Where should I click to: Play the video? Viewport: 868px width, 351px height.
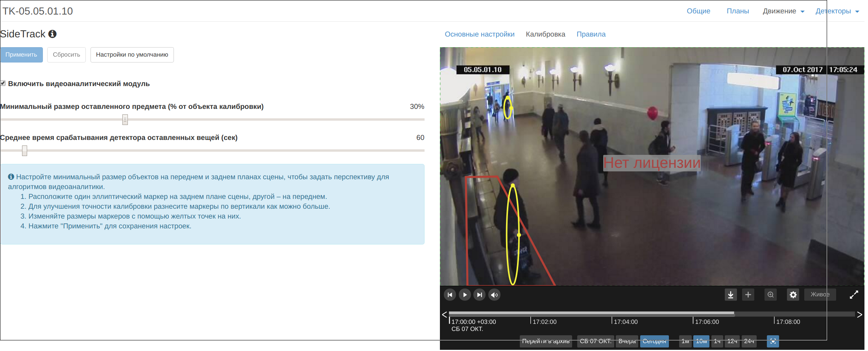pos(465,295)
